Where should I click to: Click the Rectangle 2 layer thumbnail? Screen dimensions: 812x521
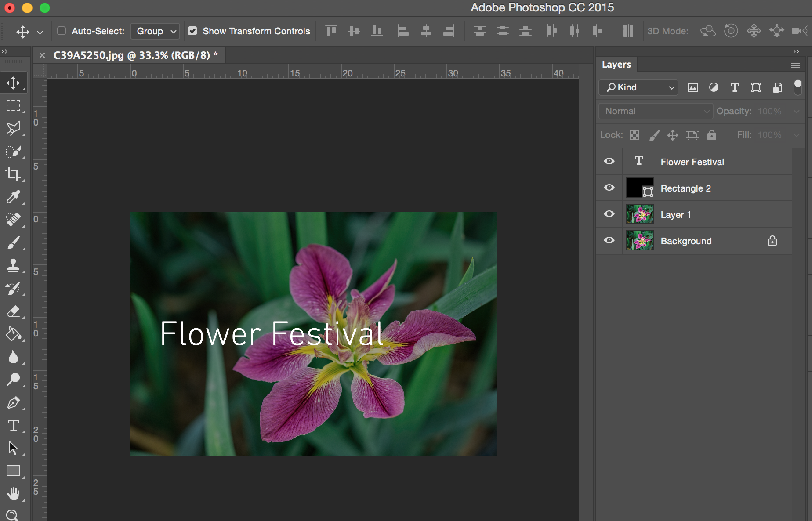[x=639, y=188]
